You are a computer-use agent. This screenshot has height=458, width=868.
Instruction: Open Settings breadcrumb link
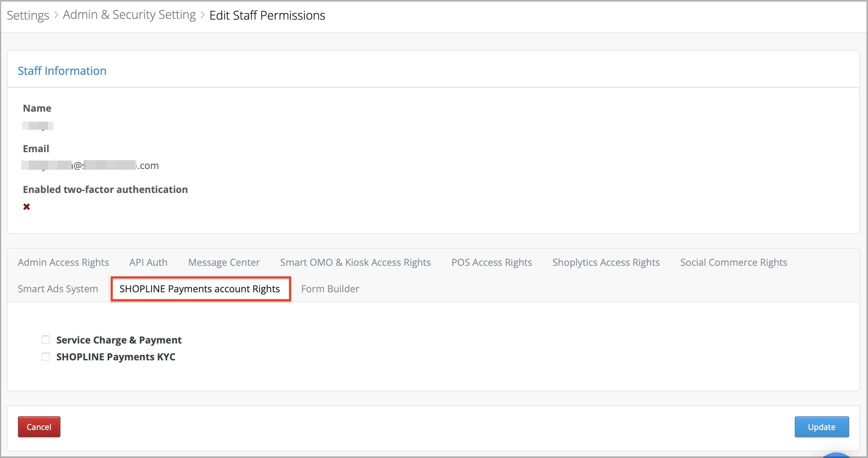point(28,15)
